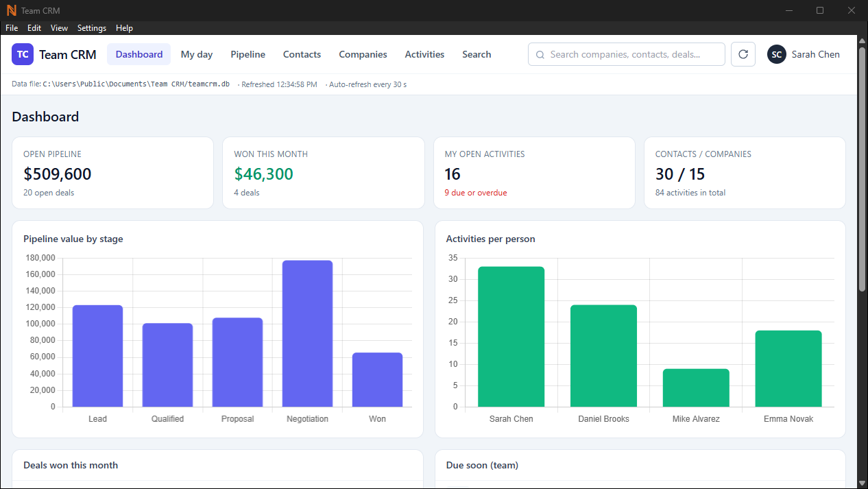Screen dimensions: 868x489
Task: Click the 'Due soon (team)' heading
Action: 482,465
